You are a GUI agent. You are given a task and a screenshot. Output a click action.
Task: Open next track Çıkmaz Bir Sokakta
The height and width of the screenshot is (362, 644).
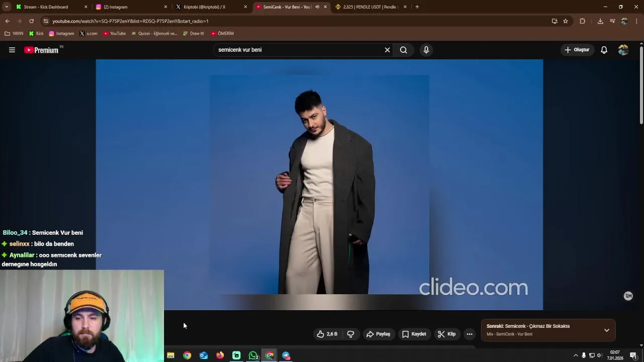pyautogui.click(x=537, y=326)
